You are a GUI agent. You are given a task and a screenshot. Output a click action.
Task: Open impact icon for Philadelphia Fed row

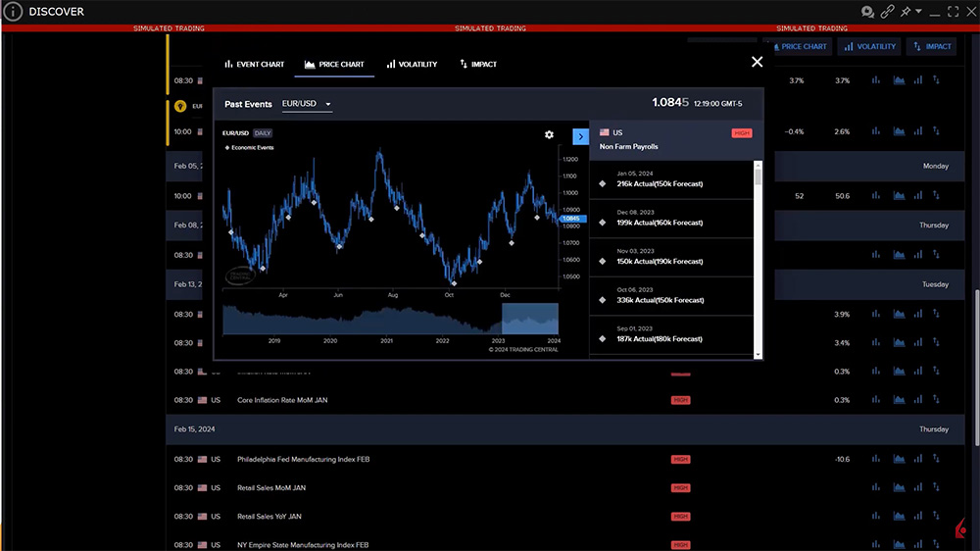(935, 460)
